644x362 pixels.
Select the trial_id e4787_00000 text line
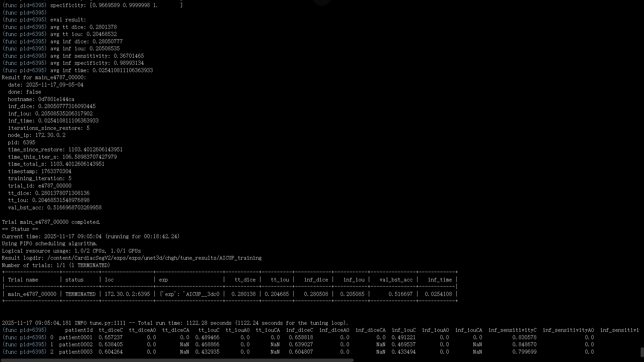pos(40,186)
